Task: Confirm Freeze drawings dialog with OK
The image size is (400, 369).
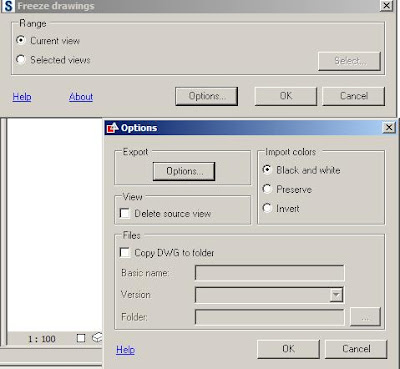Action: point(286,96)
